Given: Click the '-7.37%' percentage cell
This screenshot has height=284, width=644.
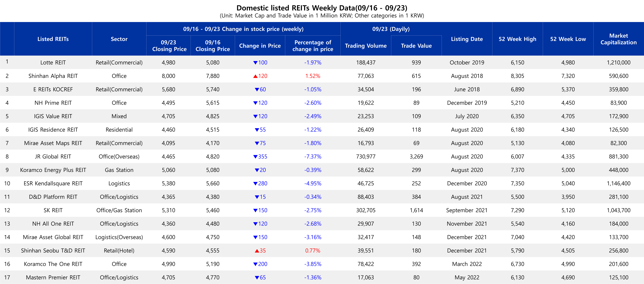Looking at the screenshot, I should [313, 156].
